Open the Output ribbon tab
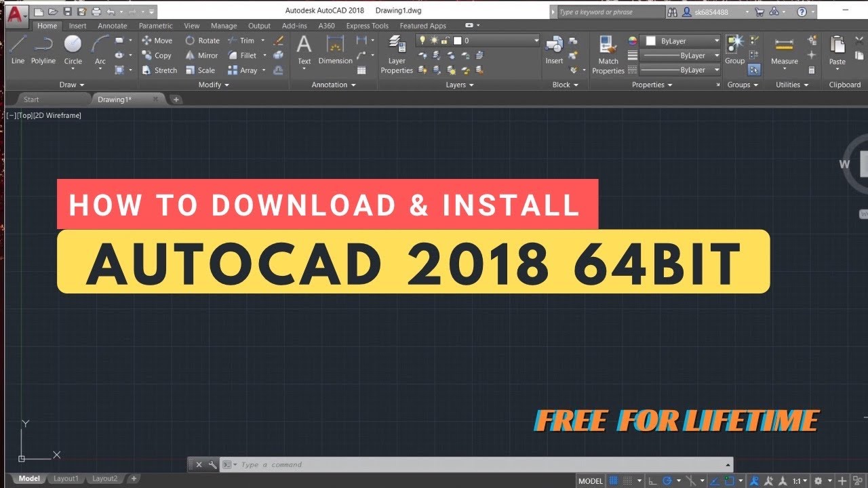The image size is (868, 488). click(x=259, y=26)
